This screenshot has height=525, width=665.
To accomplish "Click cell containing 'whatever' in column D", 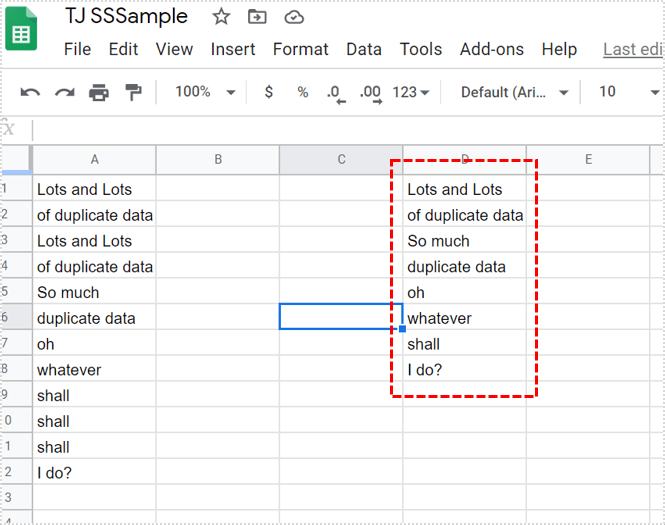I will coord(464,318).
